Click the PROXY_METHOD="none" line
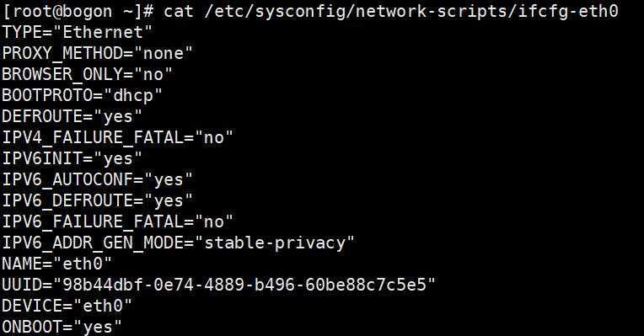Screen dimensions: 644x336 point(97,53)
